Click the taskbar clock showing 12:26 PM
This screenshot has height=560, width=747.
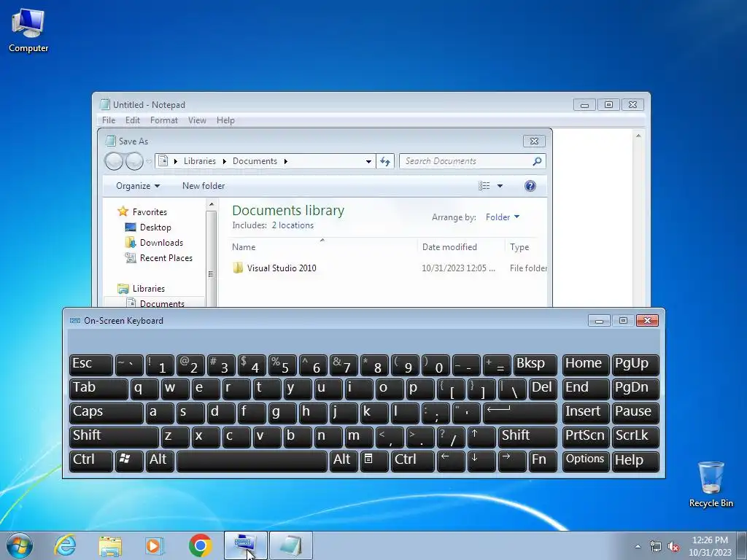pos(710,545)
